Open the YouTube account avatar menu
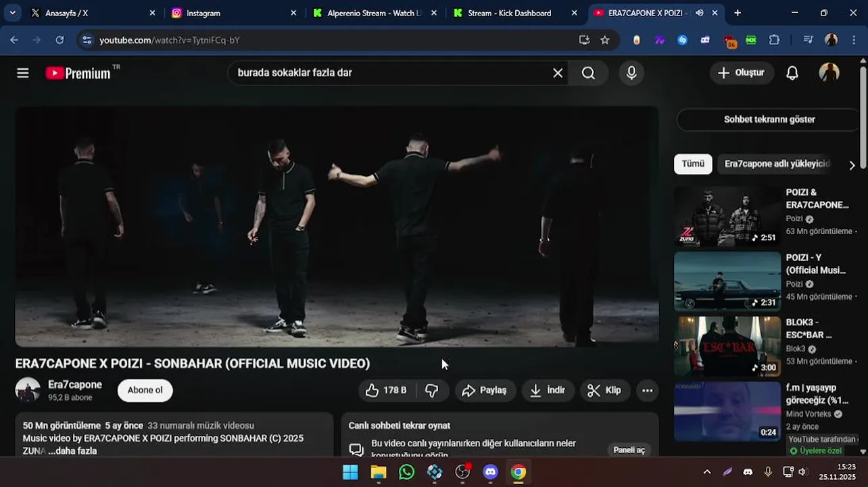 click(x=829, y=73)
